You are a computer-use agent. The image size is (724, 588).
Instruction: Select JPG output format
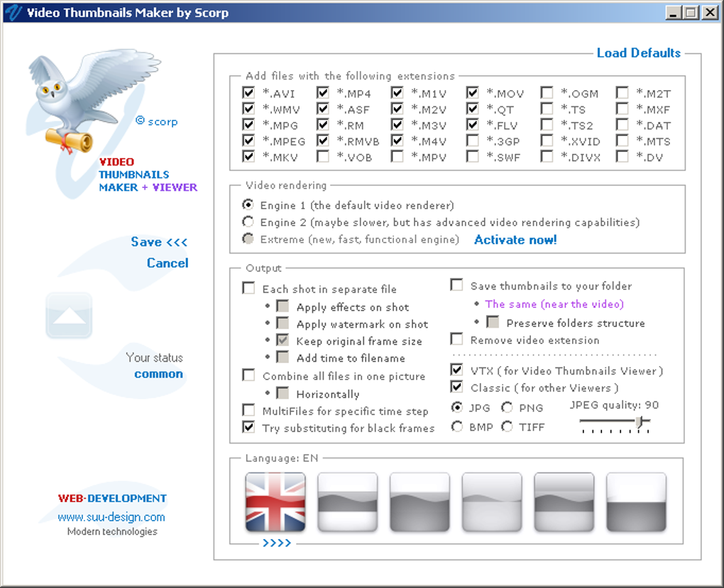(x=456, y=407)
